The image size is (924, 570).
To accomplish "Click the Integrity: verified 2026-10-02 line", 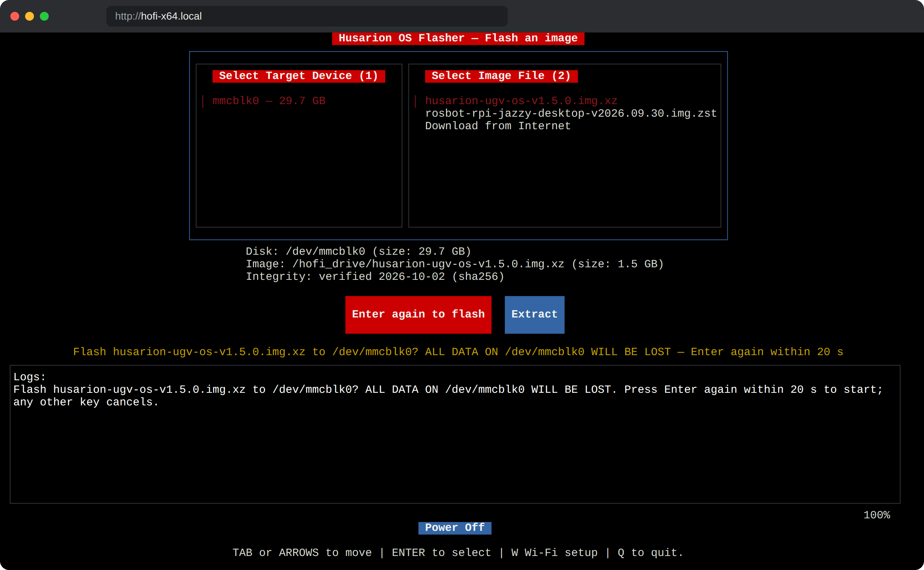I will click(x=375, y=277).
